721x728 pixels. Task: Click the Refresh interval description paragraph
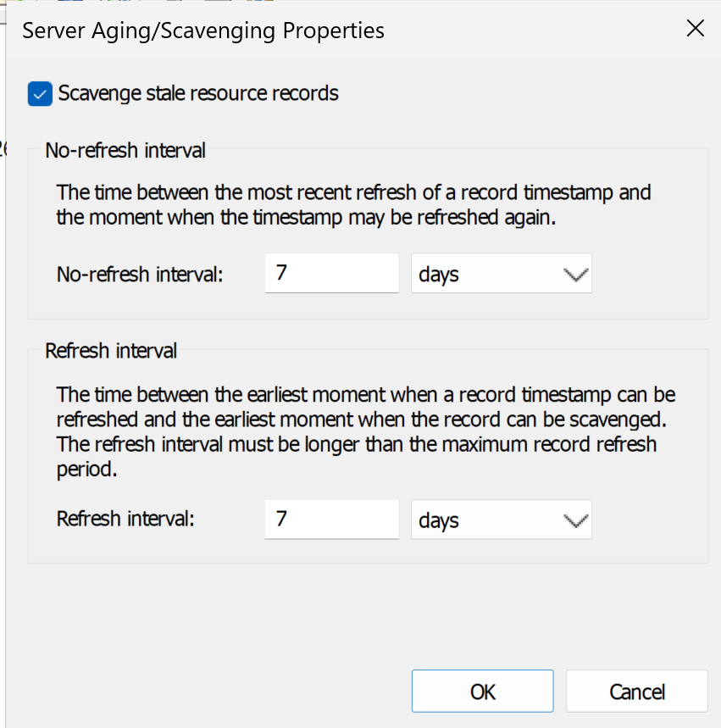(366, 431)
